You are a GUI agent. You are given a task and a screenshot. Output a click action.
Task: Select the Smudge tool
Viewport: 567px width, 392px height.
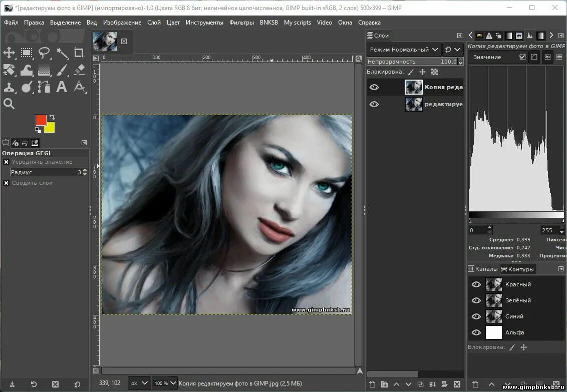pyautogui.click(x=27, y=87)
